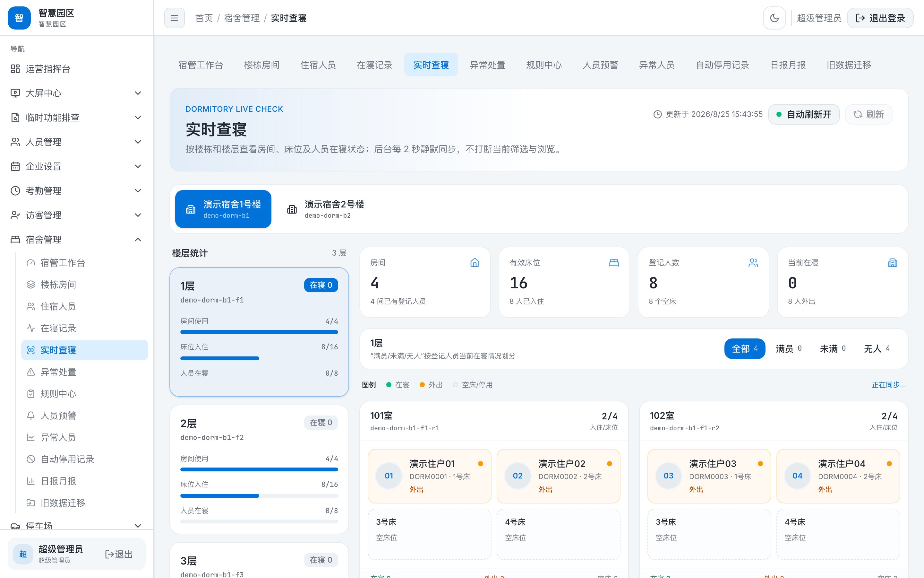924x578 pixels.
Task: Open the empty 3号床 slot in 101室
Action: [429, 534]
